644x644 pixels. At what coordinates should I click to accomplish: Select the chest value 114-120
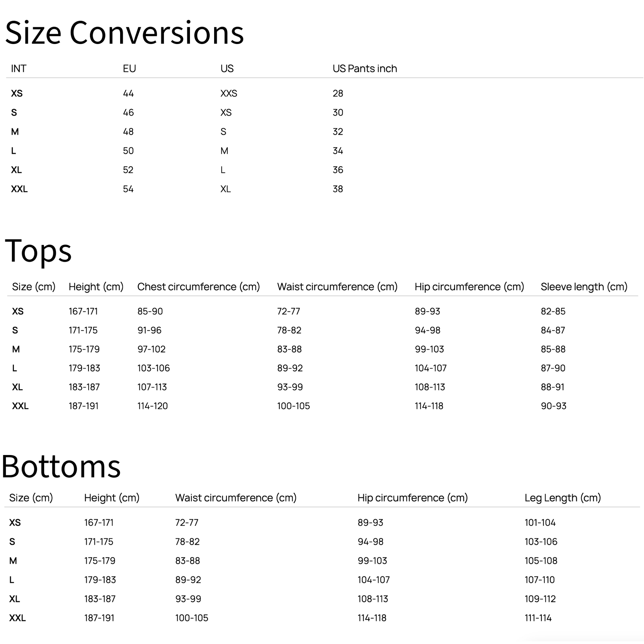coord(152,406)
